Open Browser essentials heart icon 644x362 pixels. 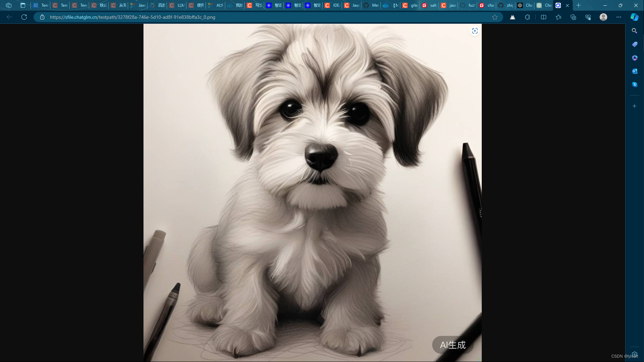(x=588, y=17)
